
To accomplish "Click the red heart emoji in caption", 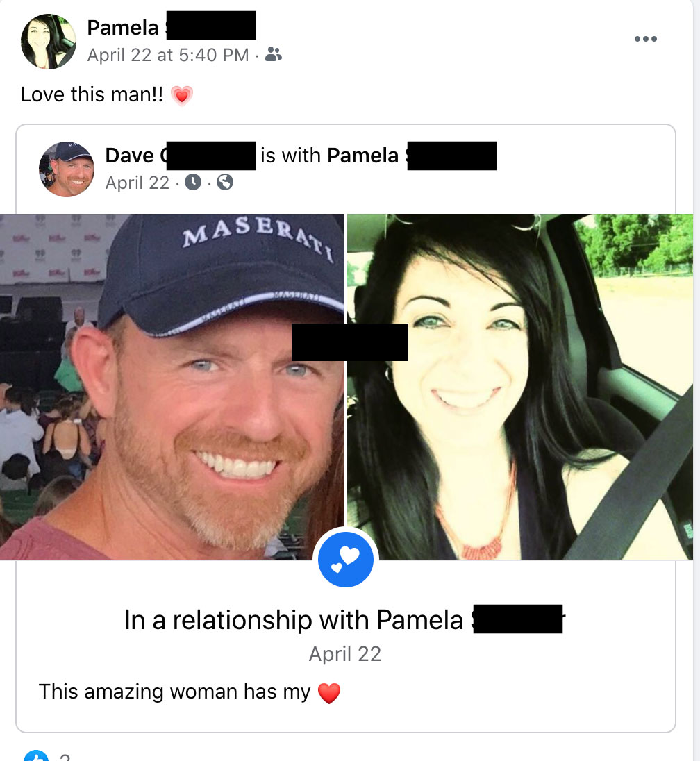I will pos(329,692).
